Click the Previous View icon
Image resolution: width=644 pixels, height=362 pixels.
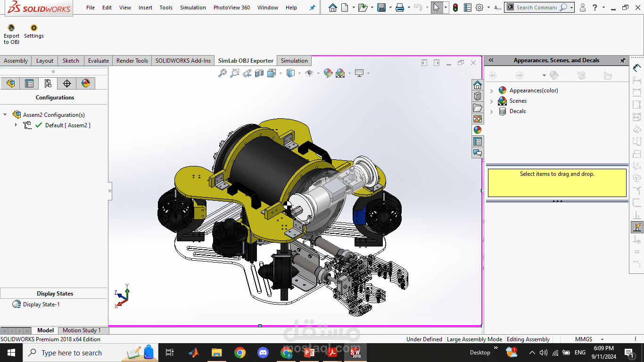point(247,73)
